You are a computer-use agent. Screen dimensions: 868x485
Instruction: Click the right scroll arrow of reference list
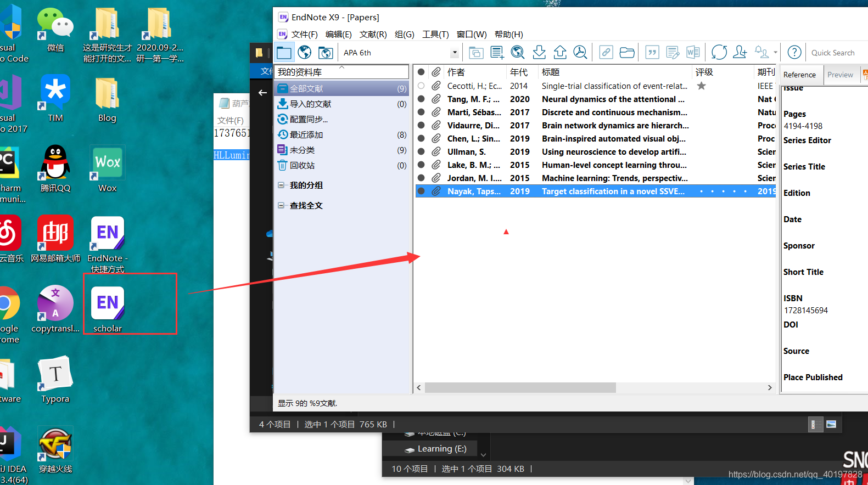(x=770, y=387)
